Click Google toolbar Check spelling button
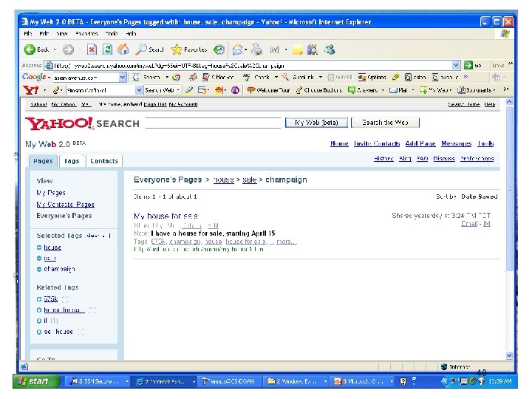Viewport: 532px width, 399px height. coord(257,78)
